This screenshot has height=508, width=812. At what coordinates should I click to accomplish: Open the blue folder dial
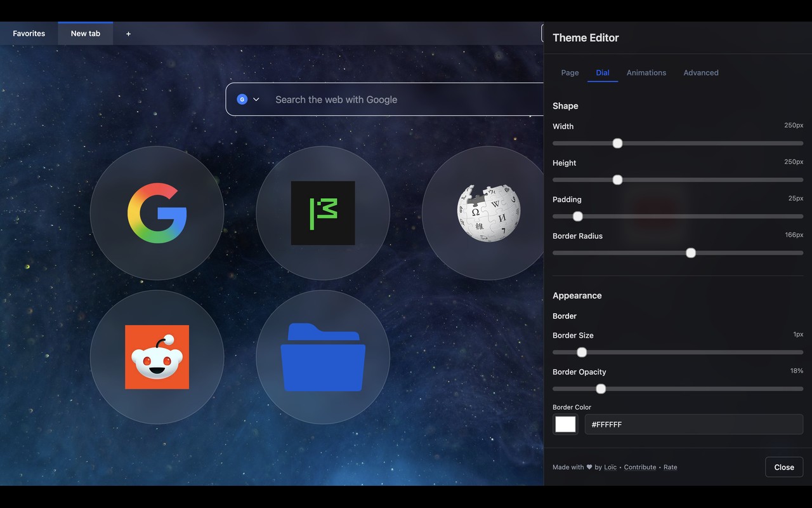323,357
